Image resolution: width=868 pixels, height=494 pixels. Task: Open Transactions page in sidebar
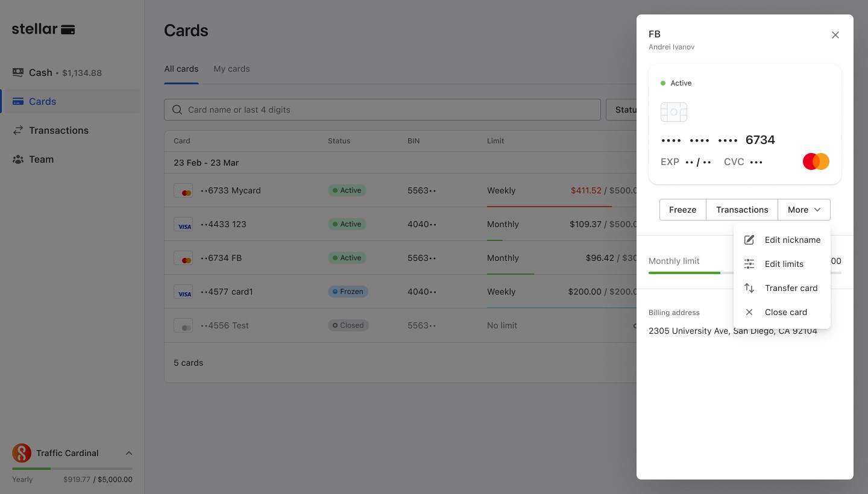71,130
